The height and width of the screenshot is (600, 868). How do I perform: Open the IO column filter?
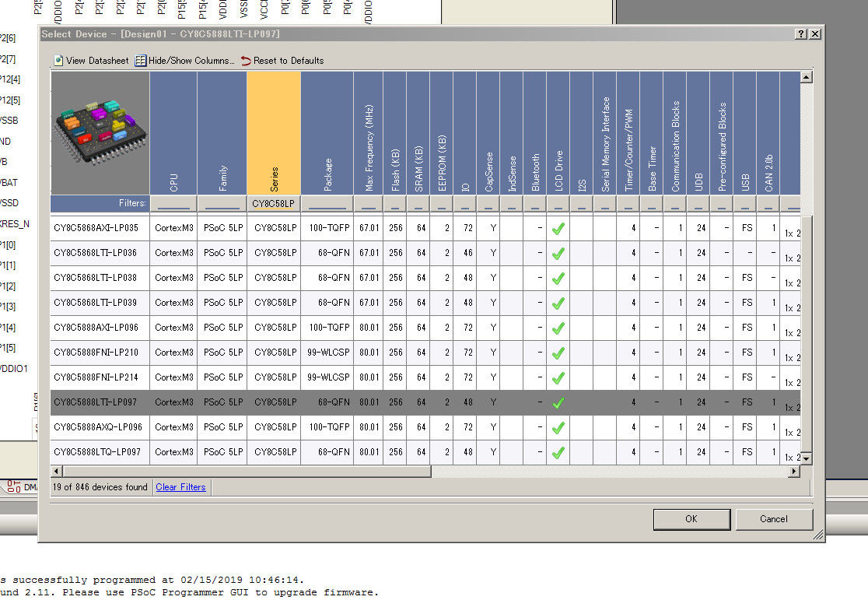pos(464,204)
